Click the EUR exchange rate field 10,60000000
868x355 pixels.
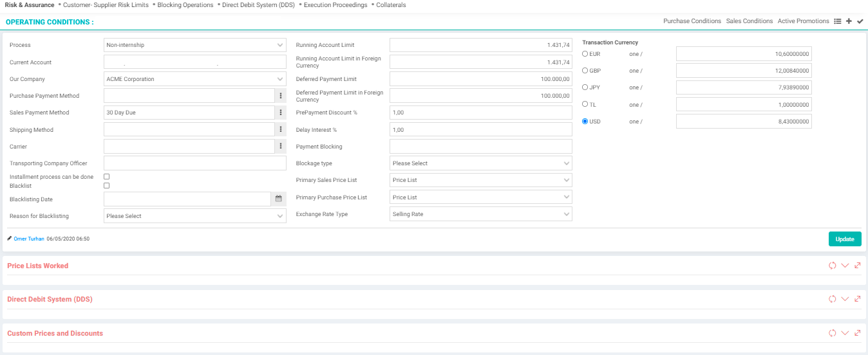click(744, 54)
